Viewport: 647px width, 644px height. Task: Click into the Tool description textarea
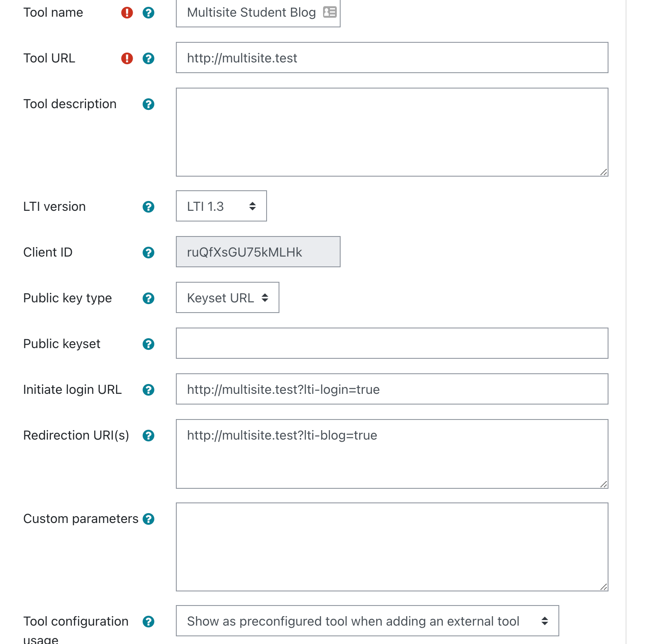tap(392, 132)
